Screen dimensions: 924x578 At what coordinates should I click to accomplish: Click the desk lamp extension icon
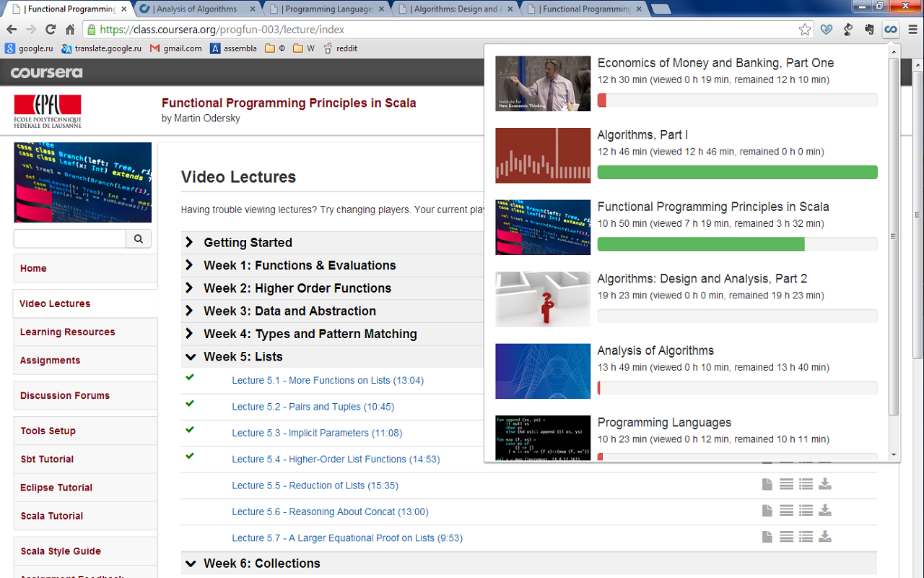coord(848,30)
